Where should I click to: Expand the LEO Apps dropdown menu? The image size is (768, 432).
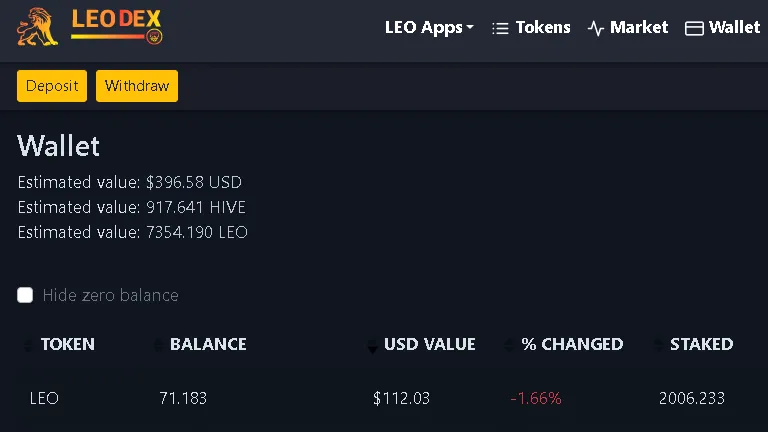point(429,27)
